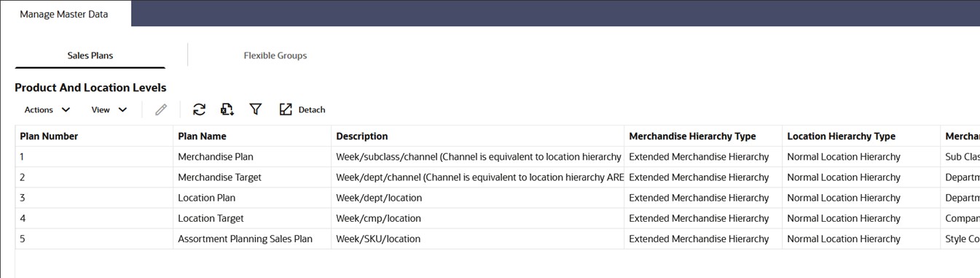Select the Merchandise Target row
The height and width of the screenshot is (278, 980).
[498, 177]
